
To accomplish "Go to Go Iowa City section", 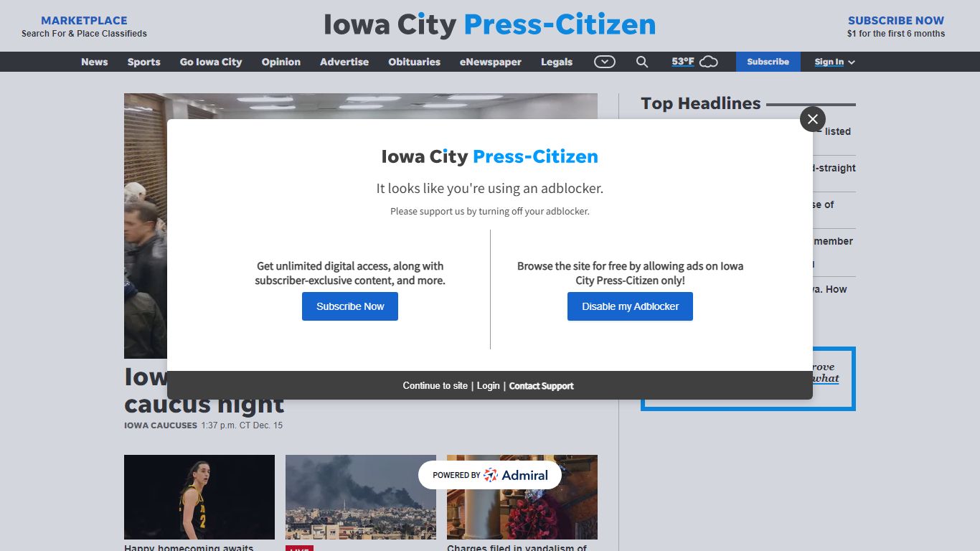I will [x=211, y=62].
